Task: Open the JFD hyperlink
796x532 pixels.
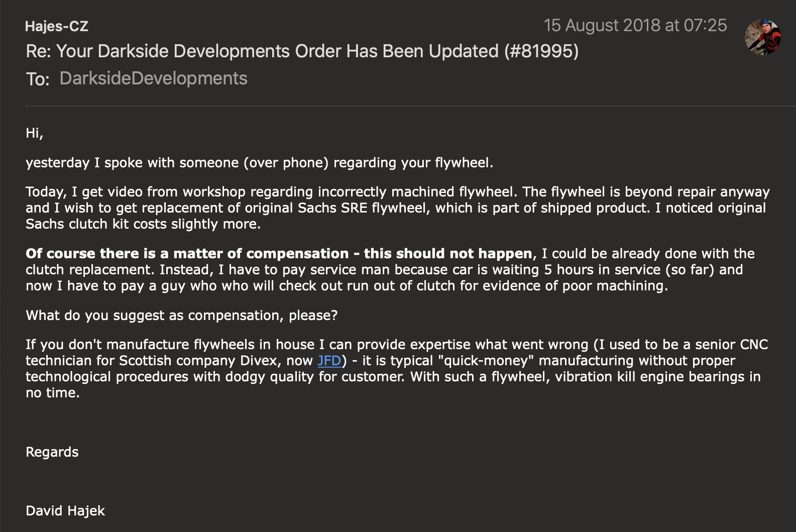Action: 329,361
